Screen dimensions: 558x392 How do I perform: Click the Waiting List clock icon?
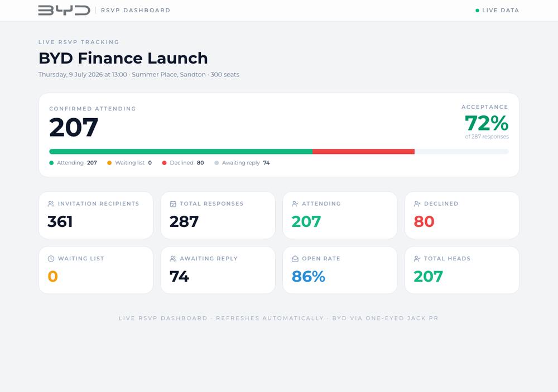click(51, 259)
